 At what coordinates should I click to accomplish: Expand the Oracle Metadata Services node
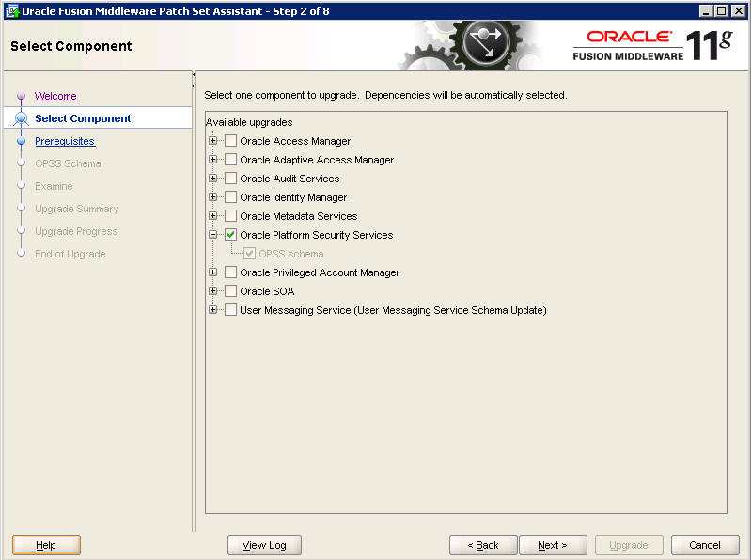tap(213, 216)
